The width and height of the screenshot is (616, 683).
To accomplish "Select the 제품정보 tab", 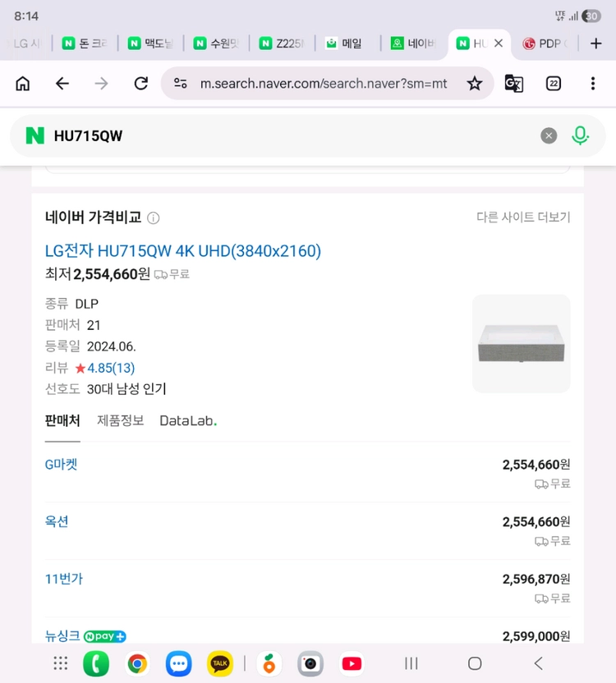I will click(120, 421).
